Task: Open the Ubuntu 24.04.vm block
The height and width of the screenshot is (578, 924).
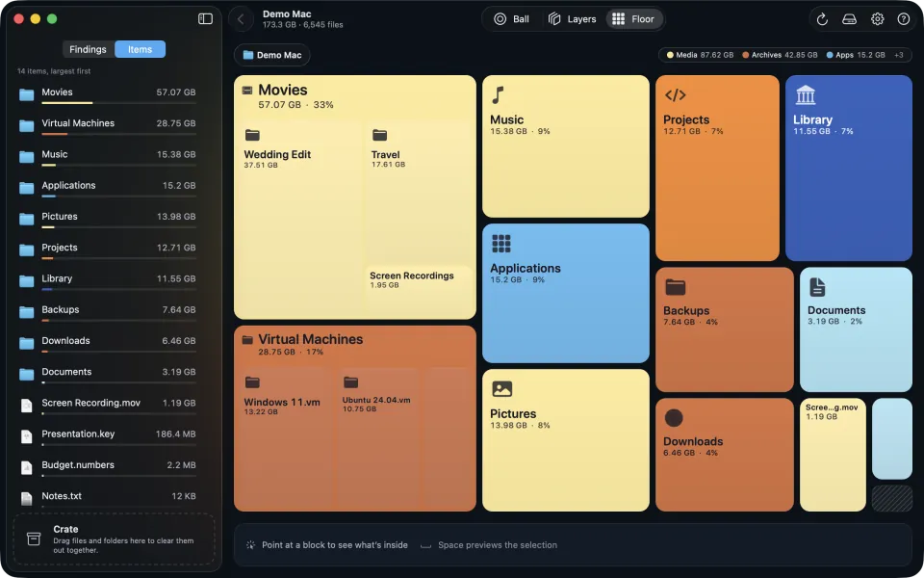Action: 378,437
